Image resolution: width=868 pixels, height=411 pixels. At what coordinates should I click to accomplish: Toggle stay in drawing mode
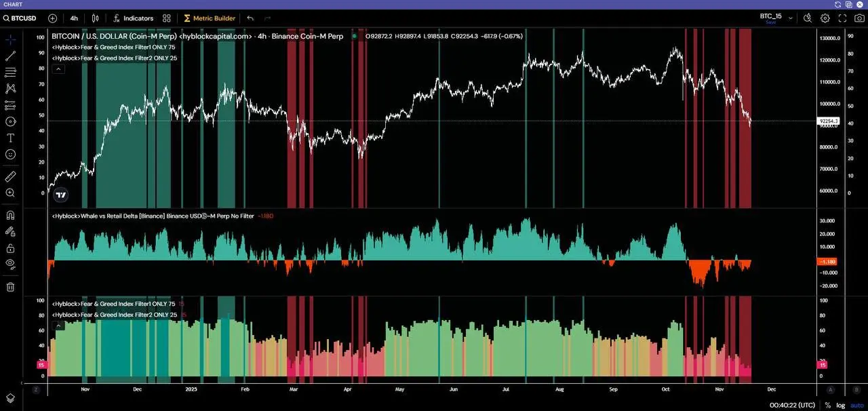(x=10, y=231)
